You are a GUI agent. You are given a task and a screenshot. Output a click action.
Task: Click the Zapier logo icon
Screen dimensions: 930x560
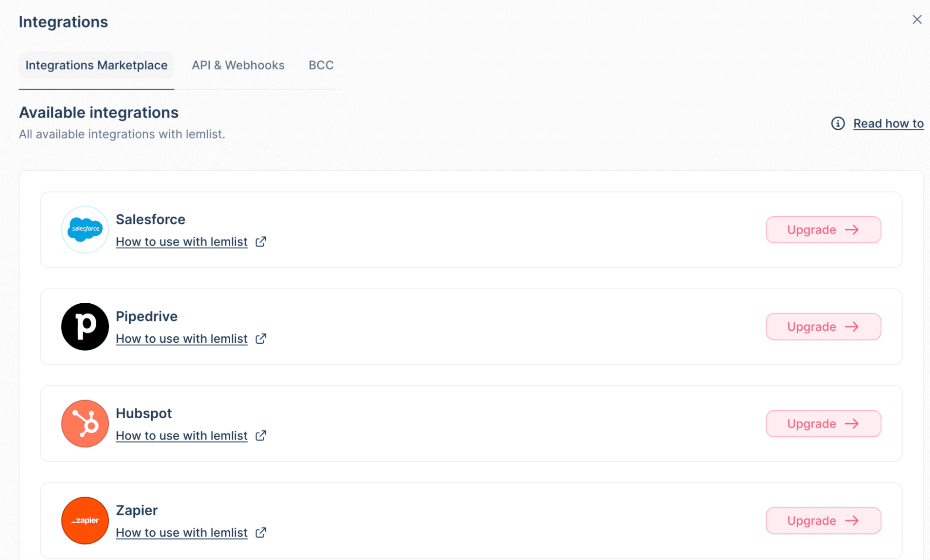[x=85, y=520]
